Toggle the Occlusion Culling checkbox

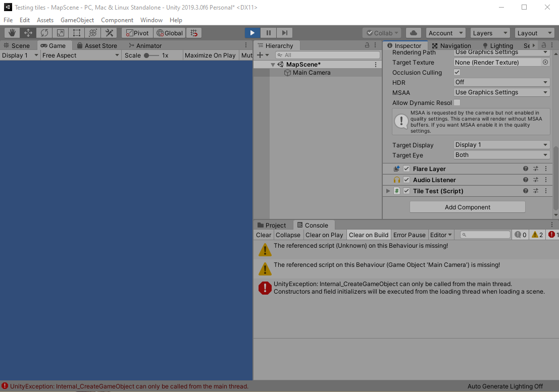tap(457, 73)
